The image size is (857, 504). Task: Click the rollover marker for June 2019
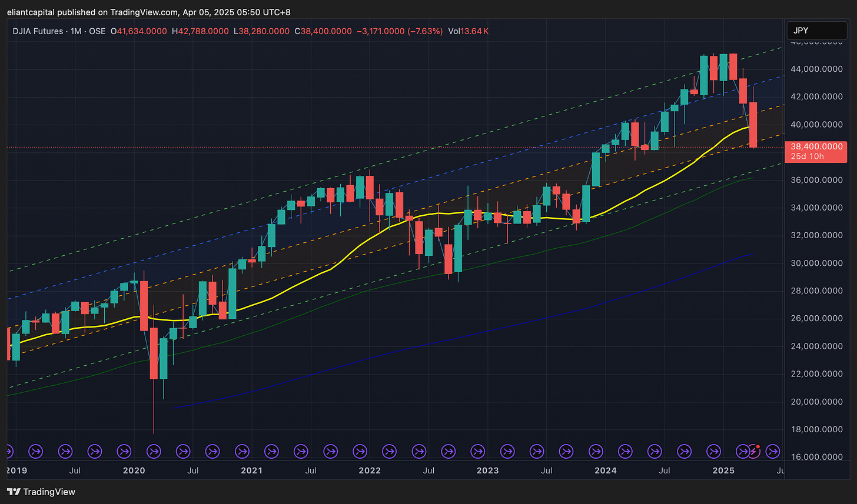click(x=65, y=452)
